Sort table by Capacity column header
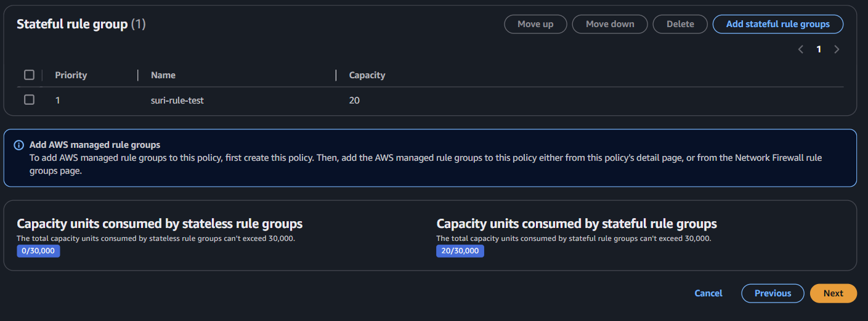Viewport: 868px width, 321px height. (367, 75)
